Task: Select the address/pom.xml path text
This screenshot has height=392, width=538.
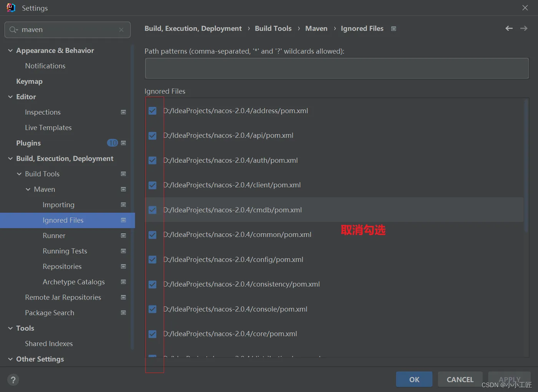Action: tap(236, 111)
